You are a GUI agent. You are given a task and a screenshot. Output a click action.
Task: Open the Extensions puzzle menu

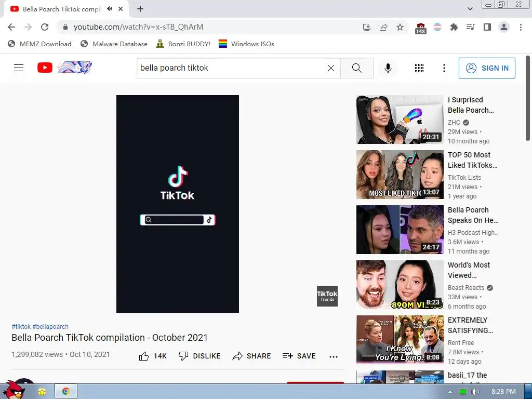coord(454,27)
